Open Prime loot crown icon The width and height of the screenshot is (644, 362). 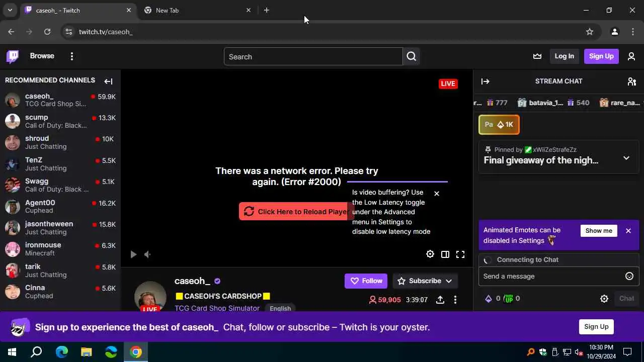537,56
